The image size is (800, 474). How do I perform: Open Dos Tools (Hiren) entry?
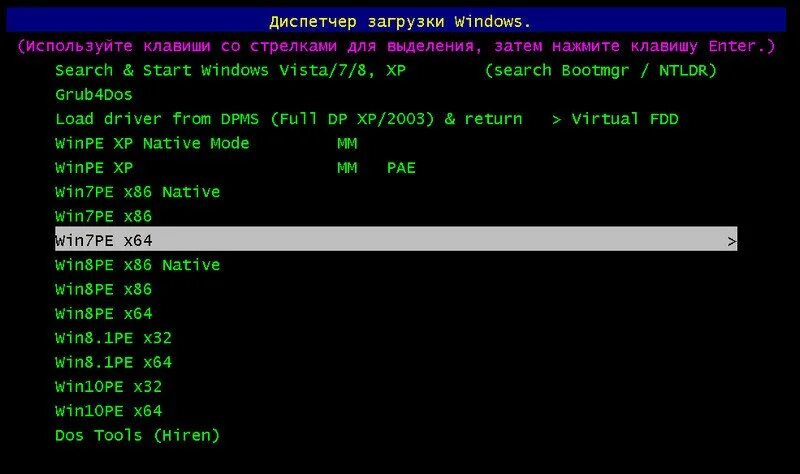point(138,436)
